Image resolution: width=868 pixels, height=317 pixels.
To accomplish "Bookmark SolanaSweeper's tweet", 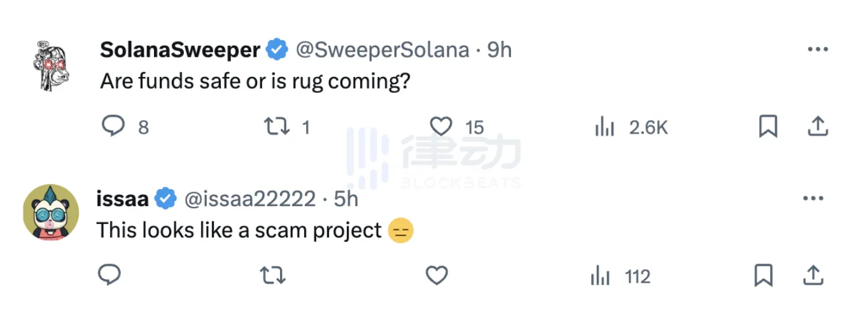I will 768,127.
